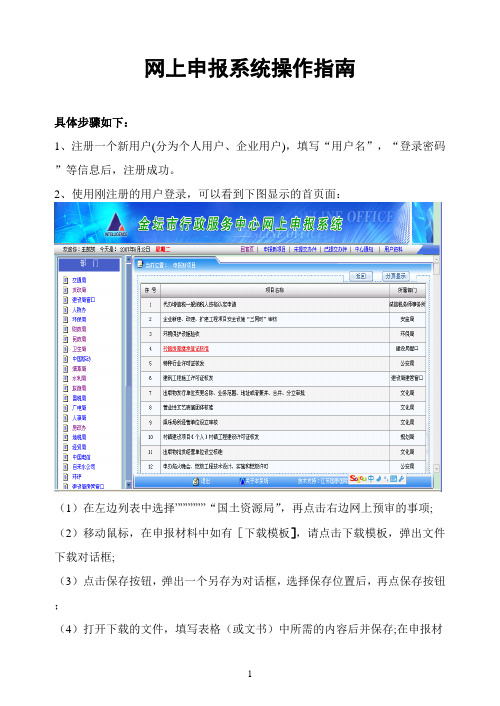Screen dimensions: 500x706
Task: Click the Sogou soft keyboard icon
Action: pos(394,479)
